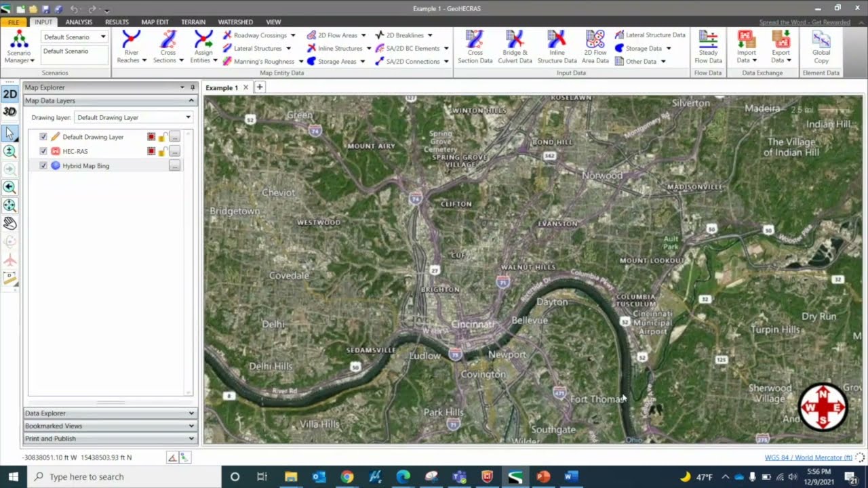
Task: Switch to the TERRAIN ribbon tab
Action: (193, 22)
